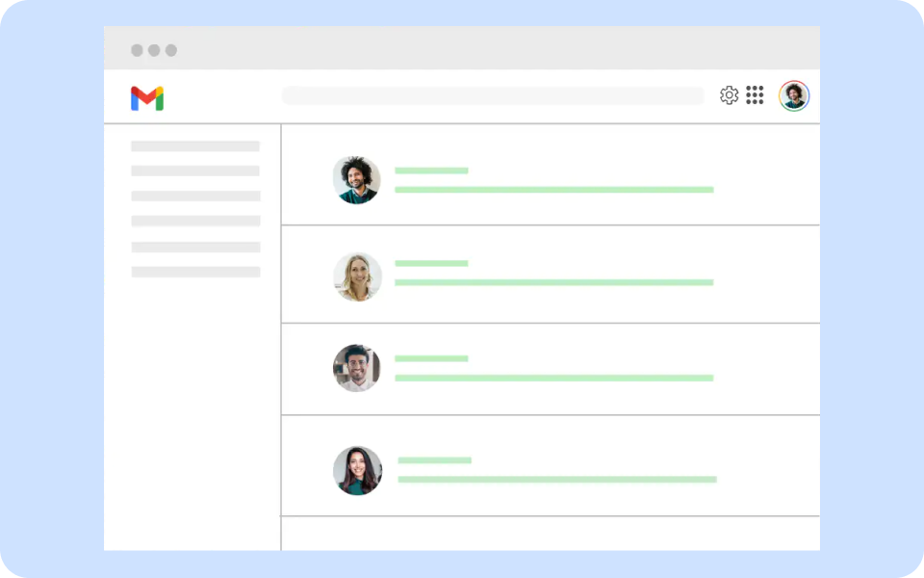Open the fourth email's long subject line
The image size is (924, 578).
point(557,479)
